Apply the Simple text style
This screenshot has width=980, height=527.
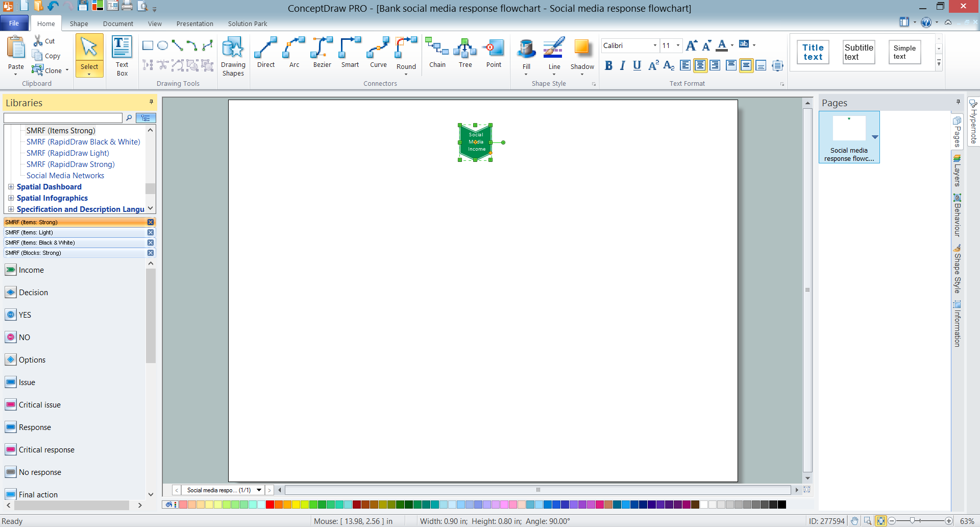905,52
